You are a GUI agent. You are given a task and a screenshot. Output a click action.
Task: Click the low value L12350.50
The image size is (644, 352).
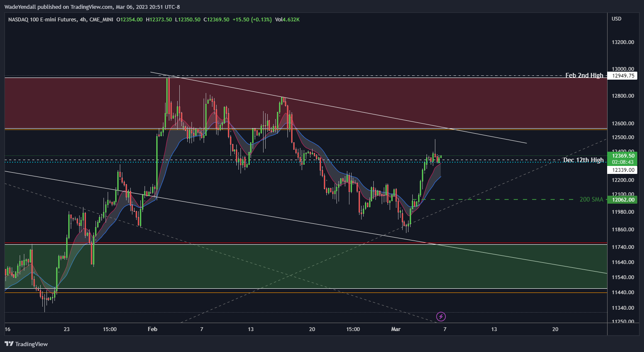[188, 20]
